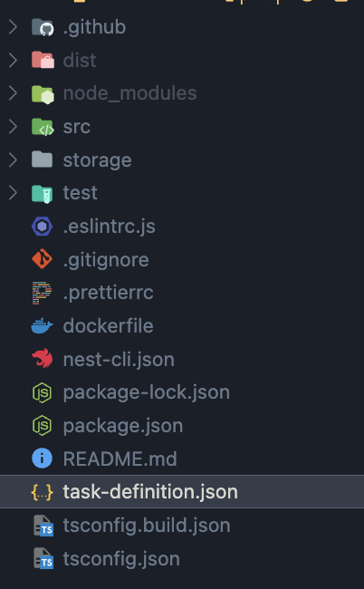
Task: Open the storage folder
Action: pyautogui.click(x=182, y=159)
